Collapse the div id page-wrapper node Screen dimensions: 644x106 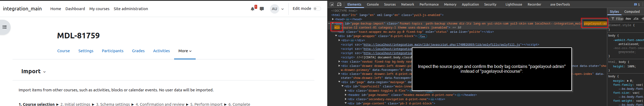(336, 36)
